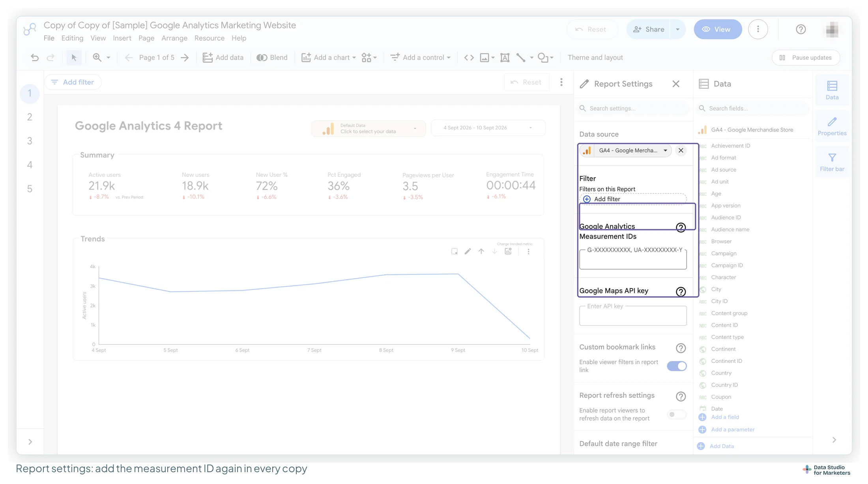Select page 3 in page list
The width and height of the screenshot is (868, 484).
[30, 141]
